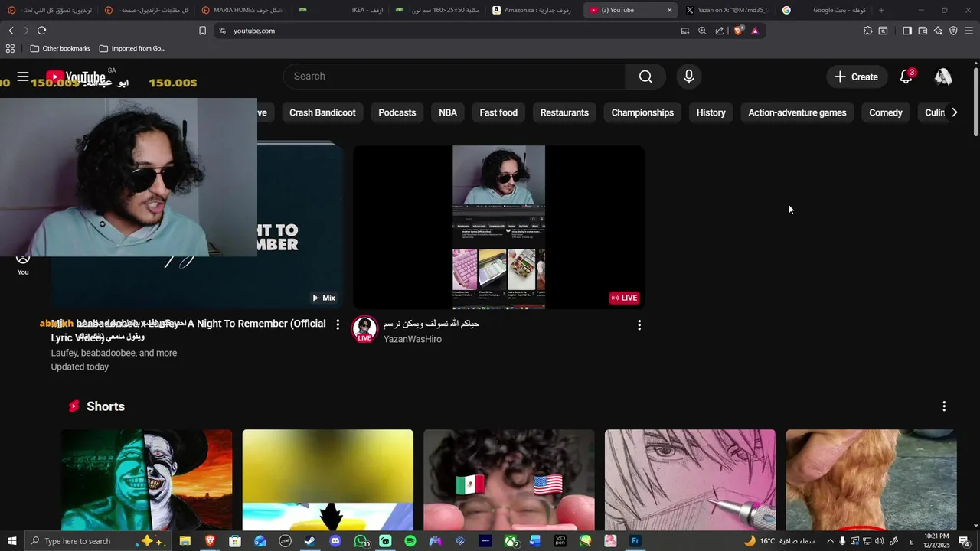This screenshot has width=980, height=551.
Task: Open the Other bookmarks folder
Action: (x=60, y=48)
